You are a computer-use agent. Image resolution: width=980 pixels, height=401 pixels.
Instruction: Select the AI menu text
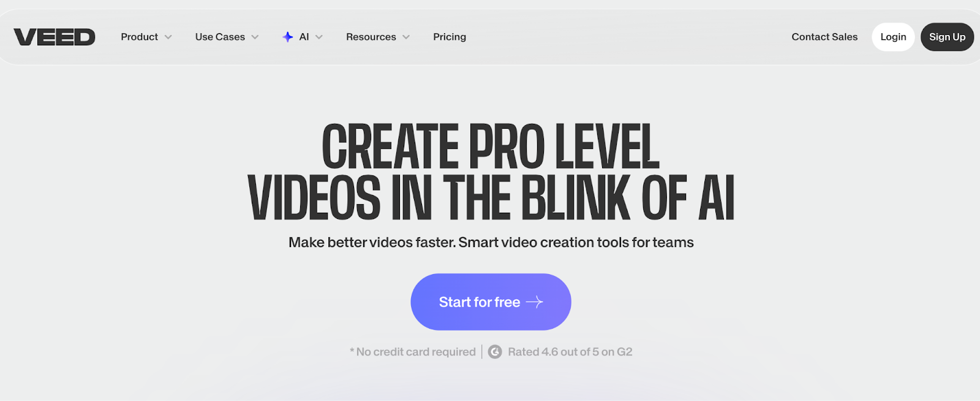[304, 37]
